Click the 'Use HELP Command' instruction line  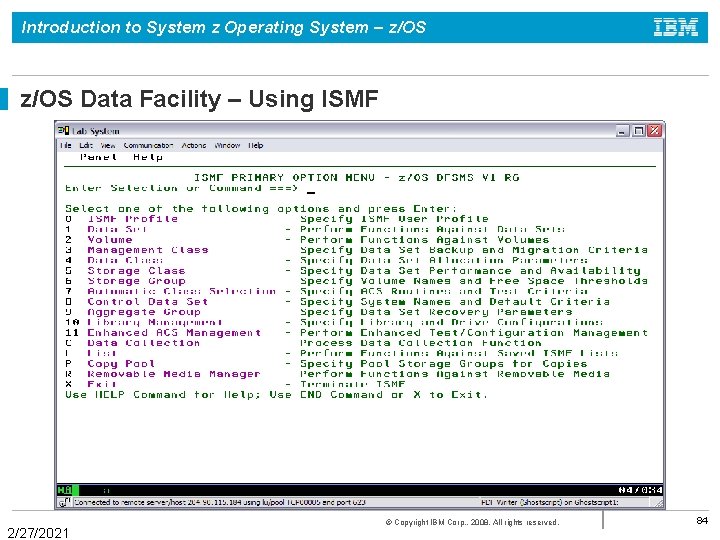tap(276, 395)
